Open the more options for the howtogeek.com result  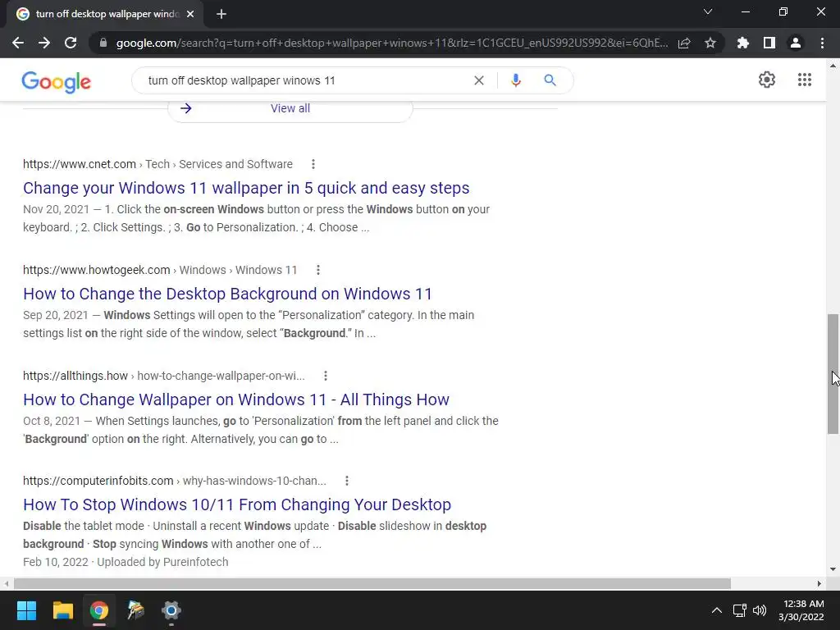click(x=317, y=270)
